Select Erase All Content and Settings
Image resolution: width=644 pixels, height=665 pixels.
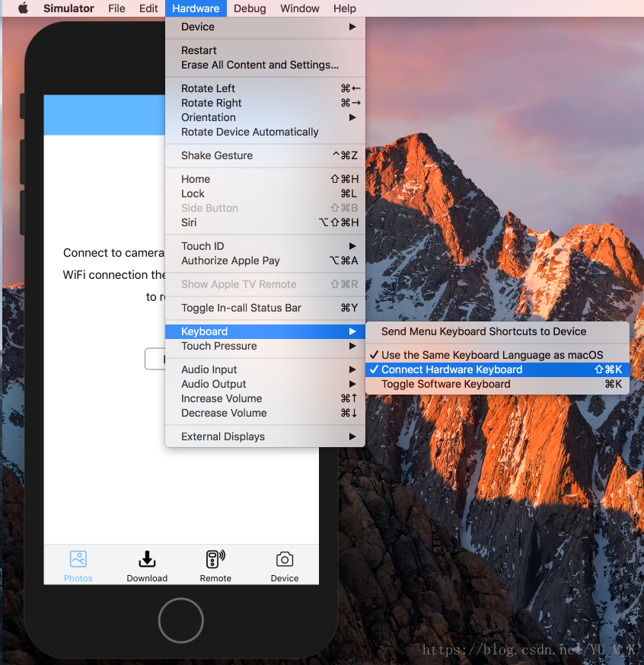(x=265, y=65)
